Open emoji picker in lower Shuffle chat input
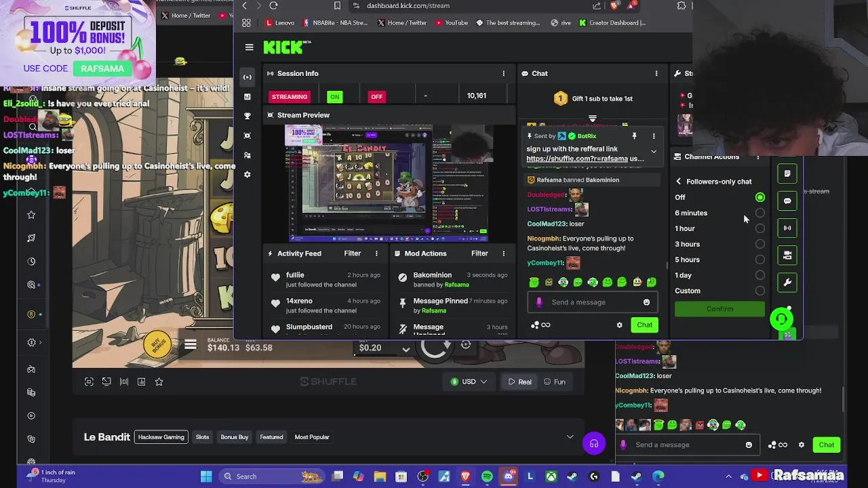 tap(749, 445)
